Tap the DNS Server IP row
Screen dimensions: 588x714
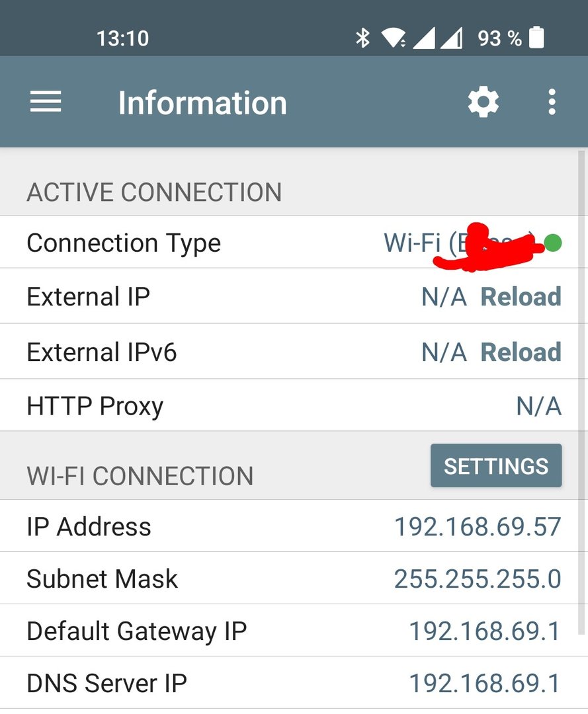click(294, 683)
